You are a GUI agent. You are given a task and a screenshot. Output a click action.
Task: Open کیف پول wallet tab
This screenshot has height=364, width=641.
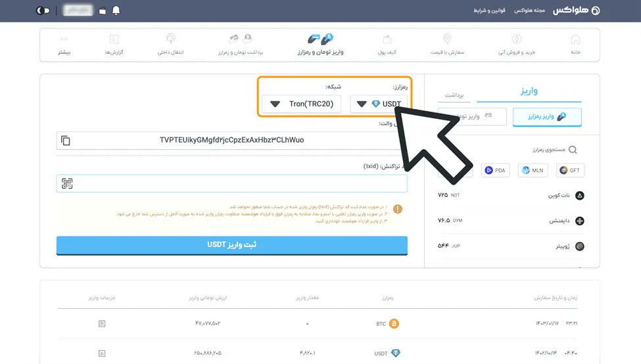click(387, 45)
